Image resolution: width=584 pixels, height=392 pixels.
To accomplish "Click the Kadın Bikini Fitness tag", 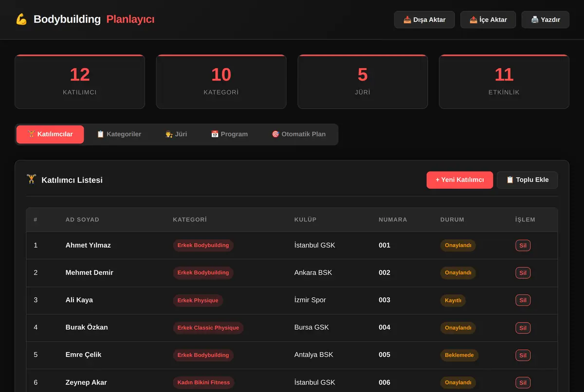I will click(x=203, y=383).
